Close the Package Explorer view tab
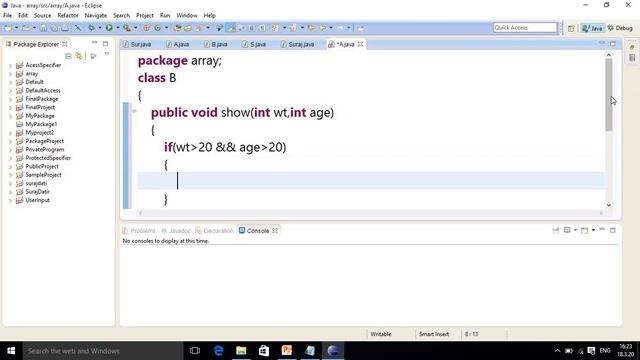 click(x=64, y=44)
